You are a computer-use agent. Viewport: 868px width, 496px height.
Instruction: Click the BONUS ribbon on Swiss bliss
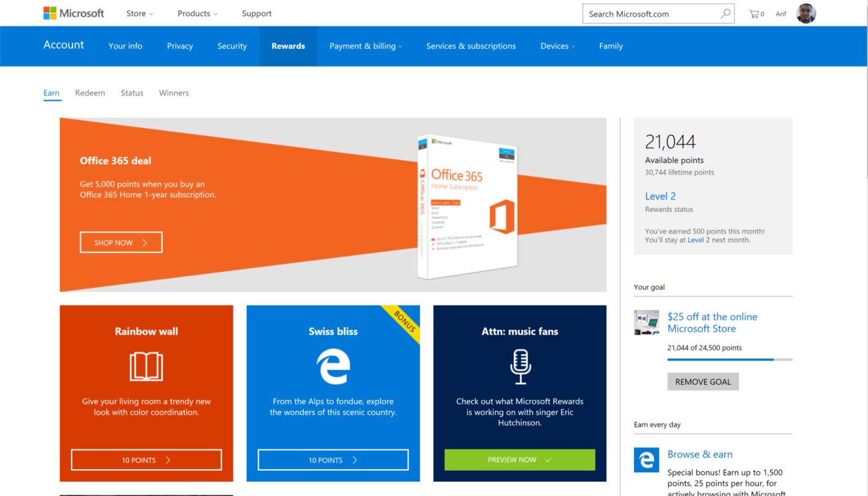403,322
